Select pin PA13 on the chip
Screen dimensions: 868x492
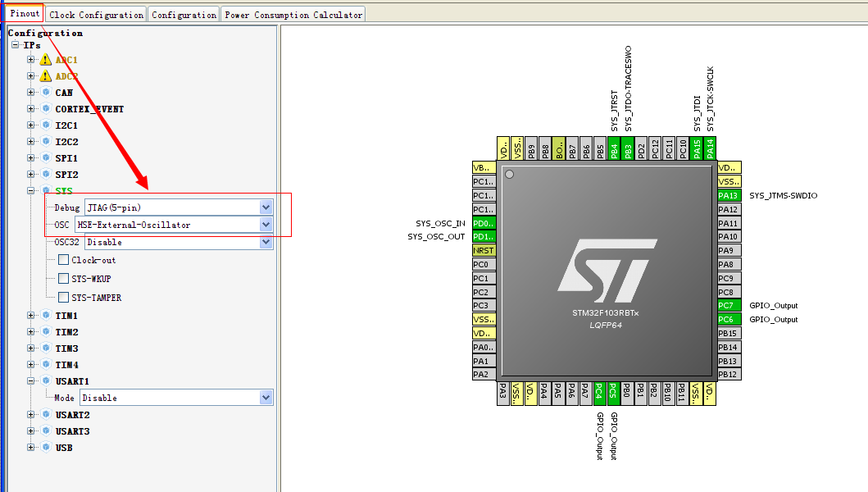pos(729,196)
